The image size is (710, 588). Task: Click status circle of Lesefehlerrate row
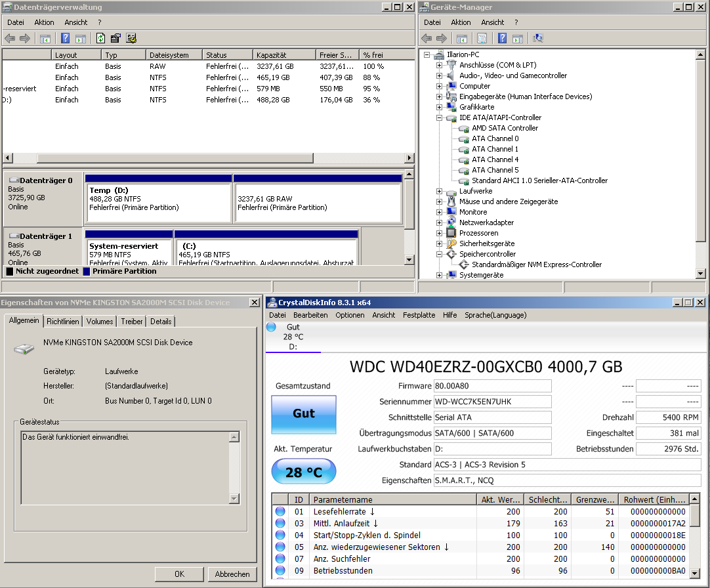click(x=280, y=511)
